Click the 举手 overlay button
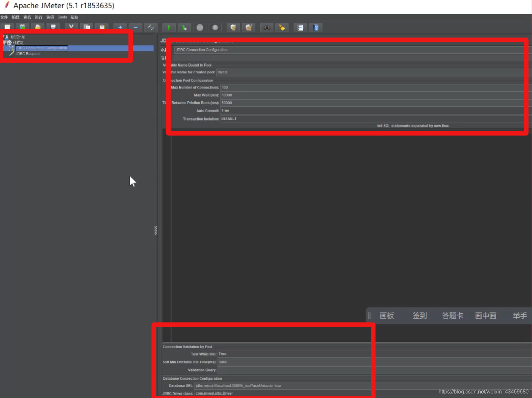Screen dimensions: 532x398 click(x=520, y=316)
